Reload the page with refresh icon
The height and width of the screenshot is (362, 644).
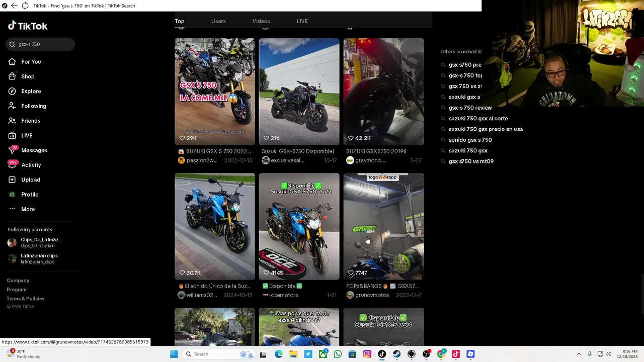coord(25,6)
